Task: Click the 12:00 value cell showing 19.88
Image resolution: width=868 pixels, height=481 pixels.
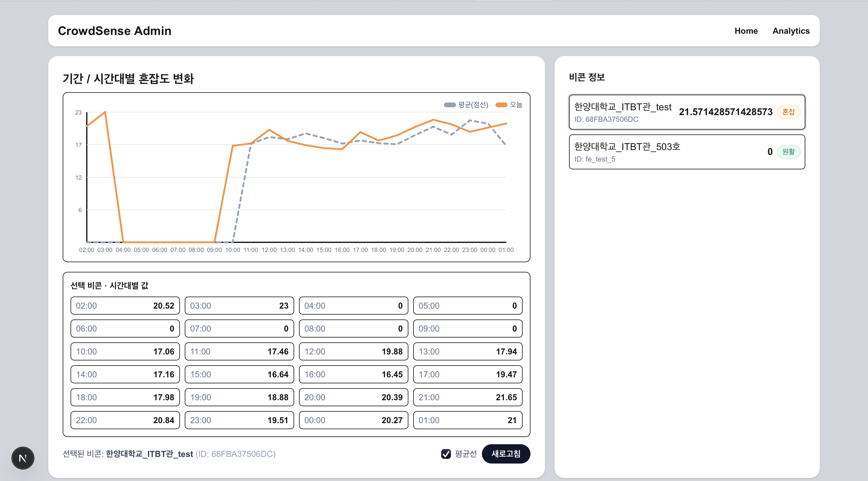Action: tap(353, 351)
